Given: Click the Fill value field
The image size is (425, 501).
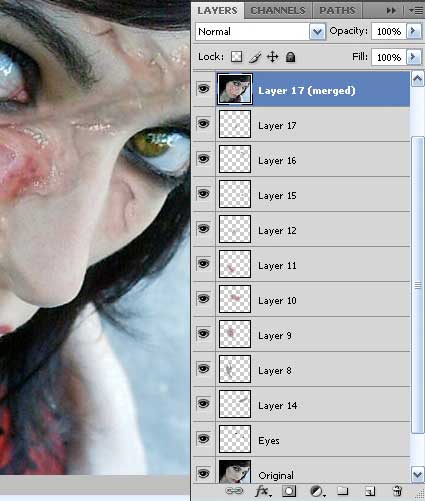Looking at the screenshot, I should pos(389,57).
